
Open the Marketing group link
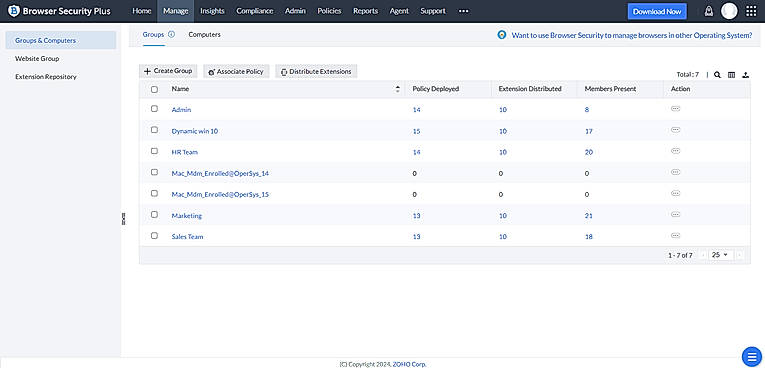[x=186, y=216]
